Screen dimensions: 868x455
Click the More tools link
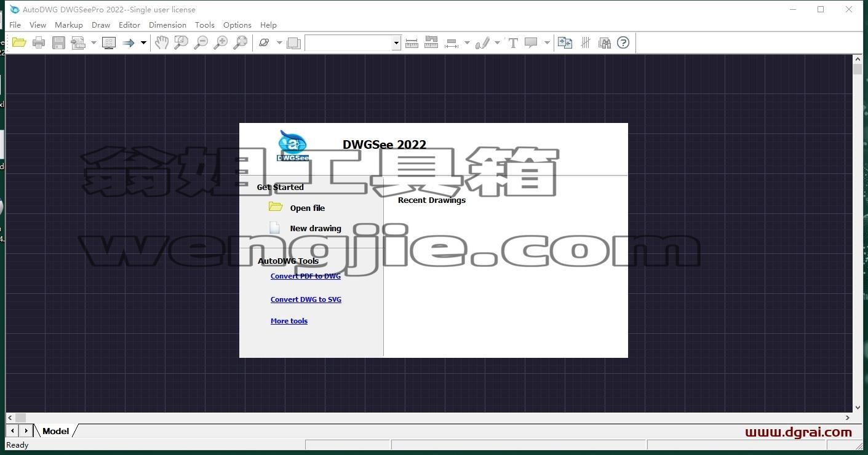click(289, 321)
